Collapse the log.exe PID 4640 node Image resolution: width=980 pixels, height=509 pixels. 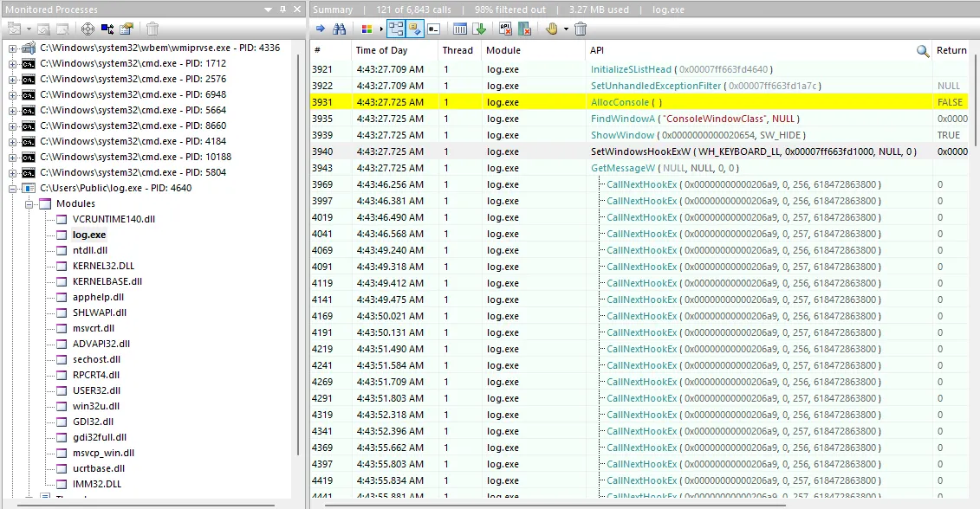click(12, 189)
